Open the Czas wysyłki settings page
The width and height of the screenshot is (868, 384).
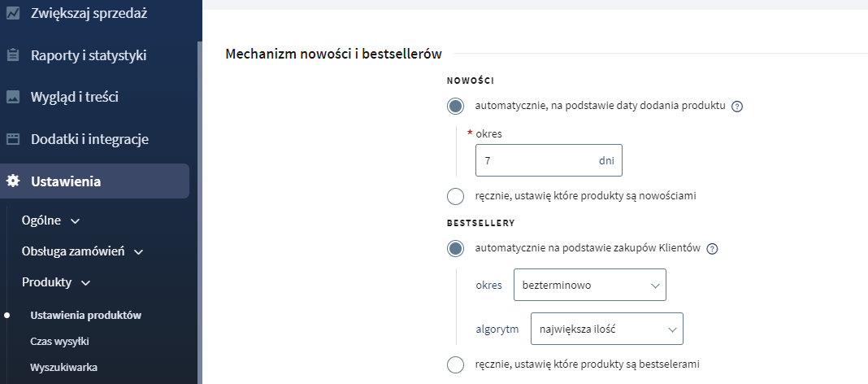click(60, 342)
